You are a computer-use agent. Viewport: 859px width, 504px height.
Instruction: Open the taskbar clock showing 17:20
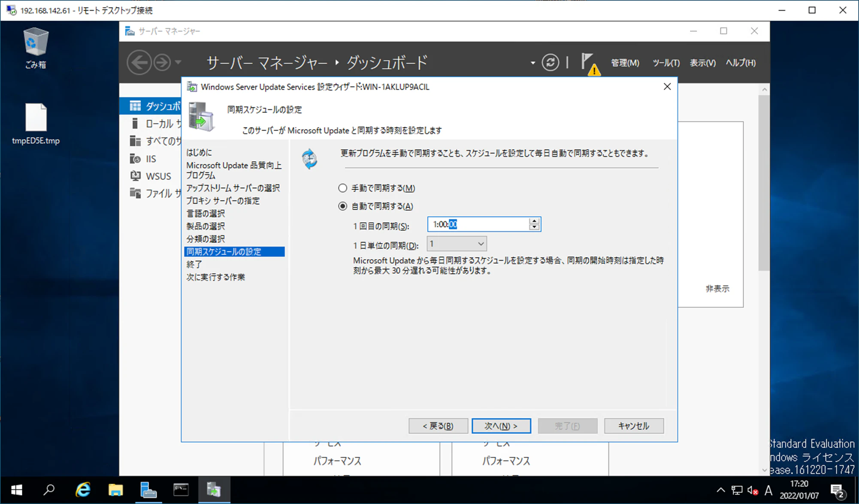pyautogui.click(x=799, y=490)
